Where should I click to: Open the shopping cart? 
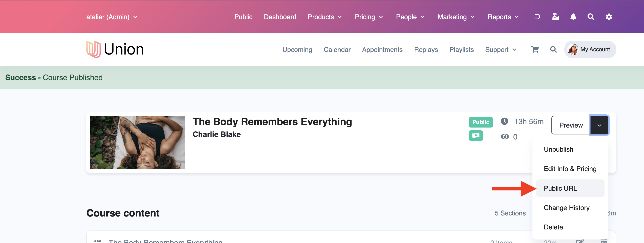pyautogui.click(x=535, y=50)
